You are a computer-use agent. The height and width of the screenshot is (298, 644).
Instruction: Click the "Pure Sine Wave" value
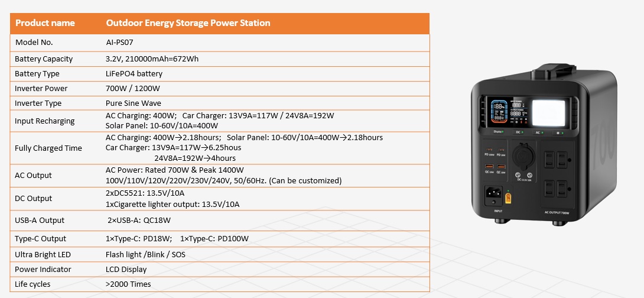pyautogui.click(x=133, y=103)
